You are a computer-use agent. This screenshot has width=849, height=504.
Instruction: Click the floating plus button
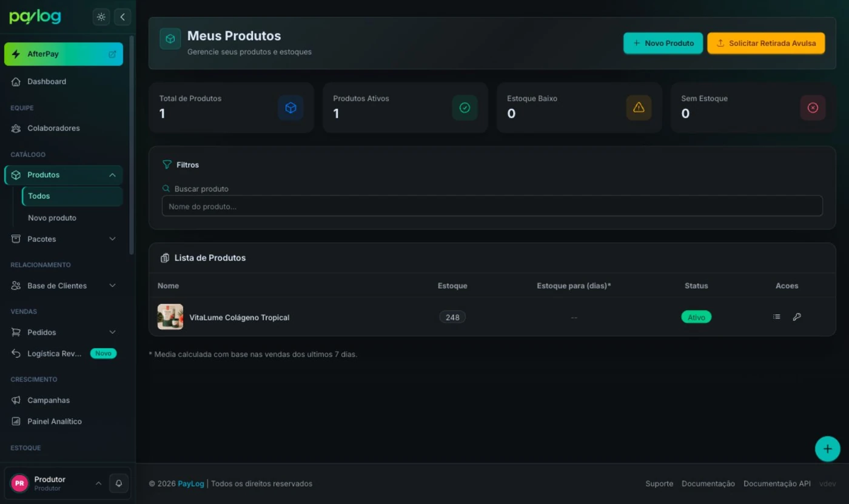coord(827,449)
